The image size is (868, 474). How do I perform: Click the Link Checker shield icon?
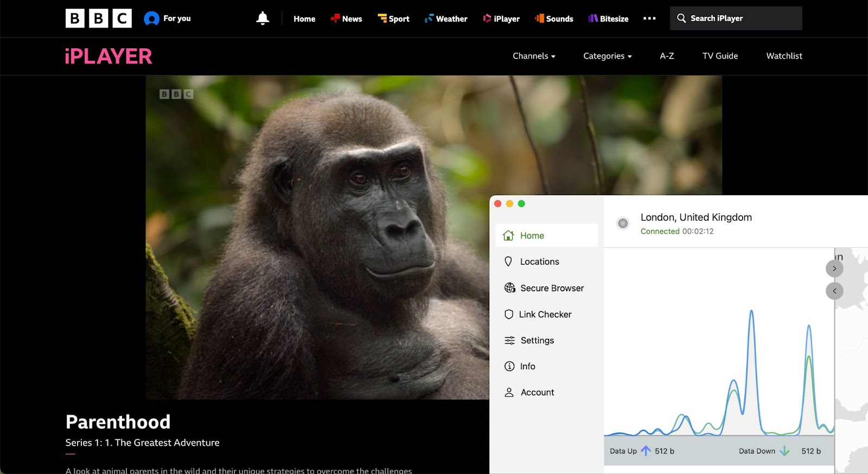[x=509, y=315]
